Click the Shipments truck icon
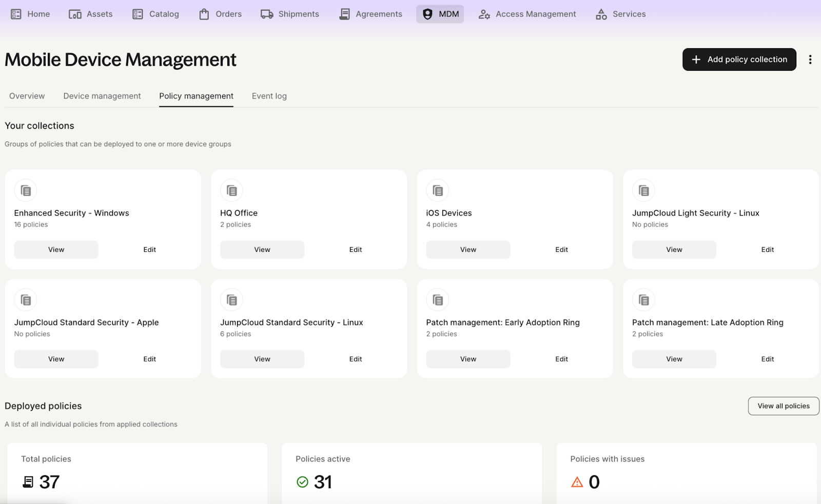The height and width of the screenshot is (504, 821). point(266,14)
